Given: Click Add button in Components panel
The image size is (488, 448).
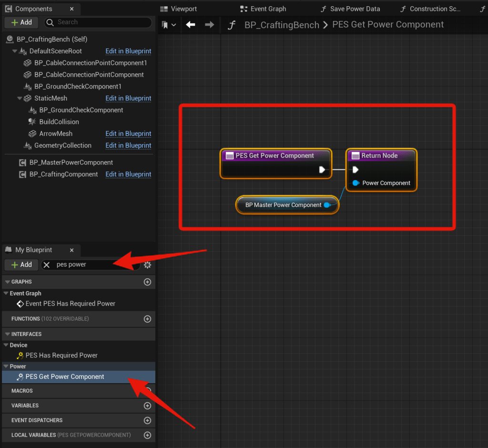Looking at the screenshot, I should tap(21, 22).
